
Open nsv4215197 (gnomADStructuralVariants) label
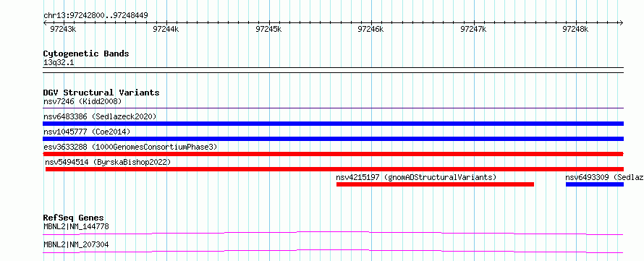[417, 177]
